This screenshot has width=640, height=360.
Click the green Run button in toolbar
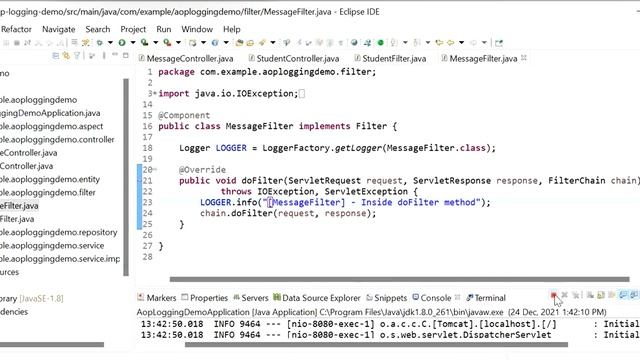[x=122, y=42]
